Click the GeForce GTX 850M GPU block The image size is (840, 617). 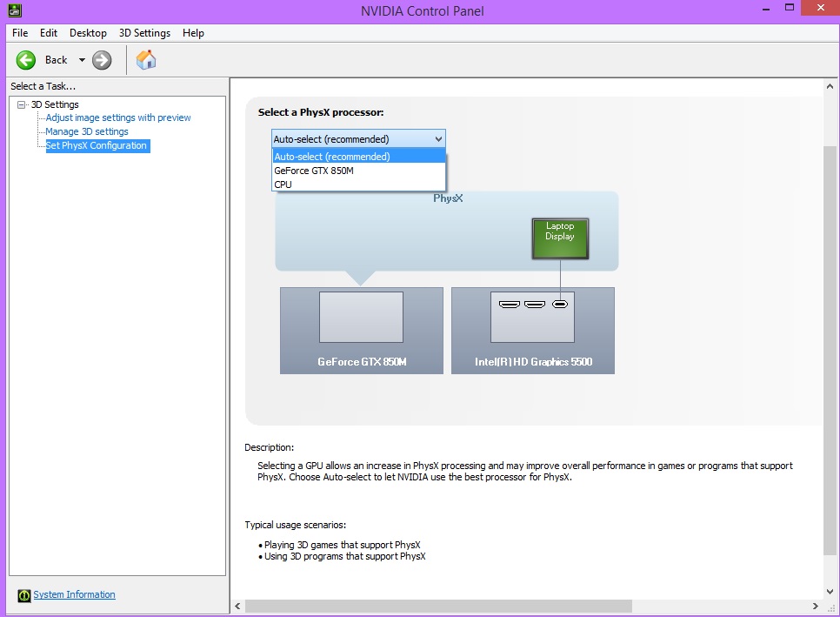pos(362,331)
